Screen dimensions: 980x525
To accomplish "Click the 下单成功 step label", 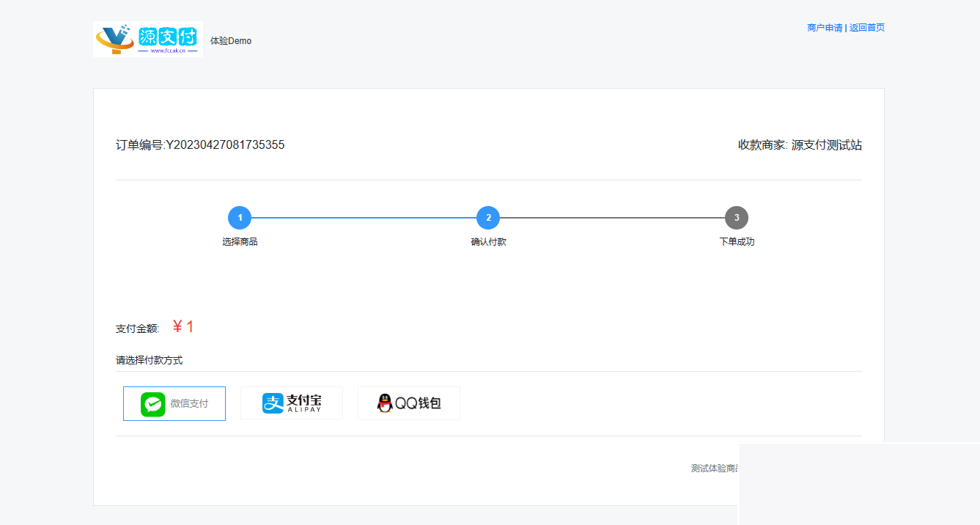I will [737, 242].
